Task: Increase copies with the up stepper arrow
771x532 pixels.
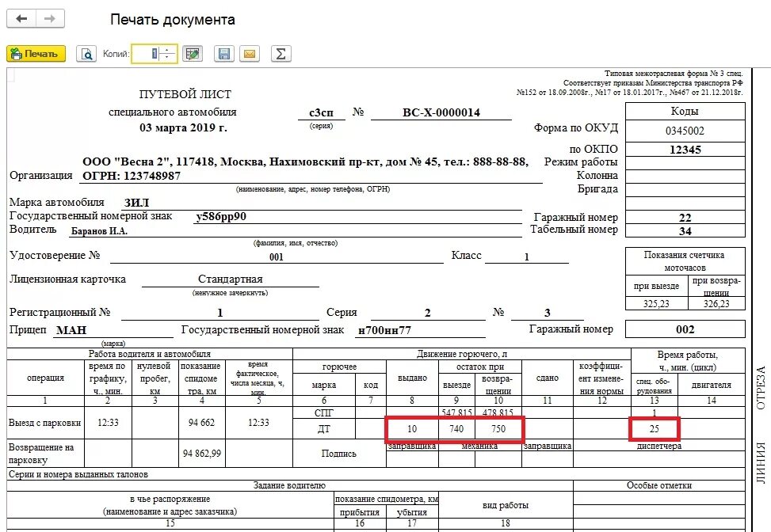Action: point(168,50)
